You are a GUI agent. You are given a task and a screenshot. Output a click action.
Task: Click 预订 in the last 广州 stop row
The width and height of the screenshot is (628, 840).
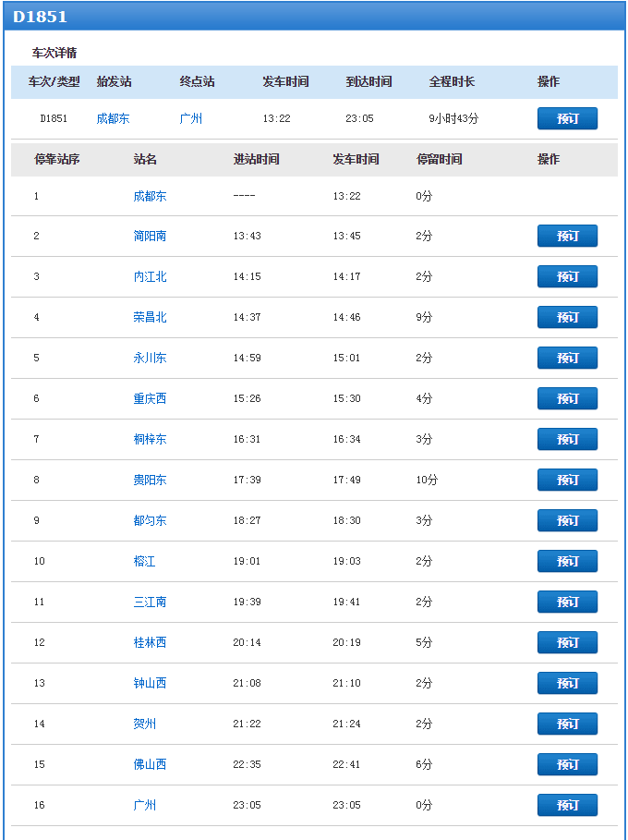(x=567, y=805)
